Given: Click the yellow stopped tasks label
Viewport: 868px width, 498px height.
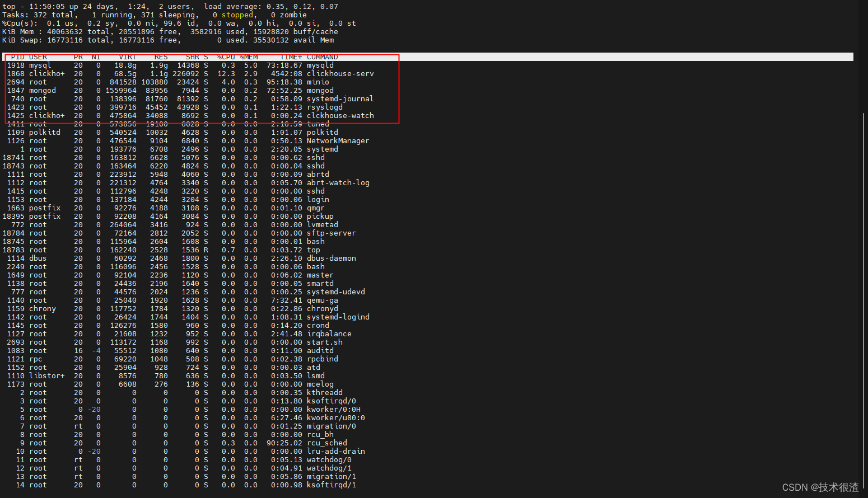Looking at the screenshot, I should (x=237, y=15).
